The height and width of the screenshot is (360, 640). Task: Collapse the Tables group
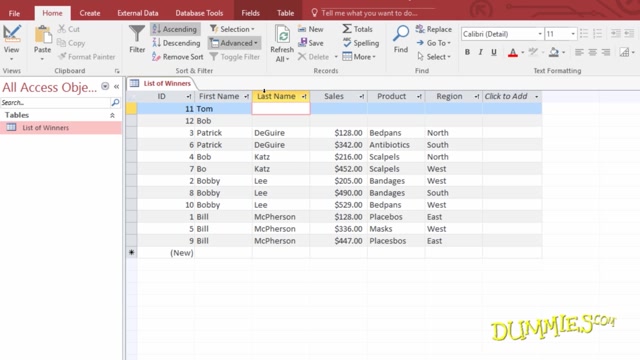[x=112, y=116]
